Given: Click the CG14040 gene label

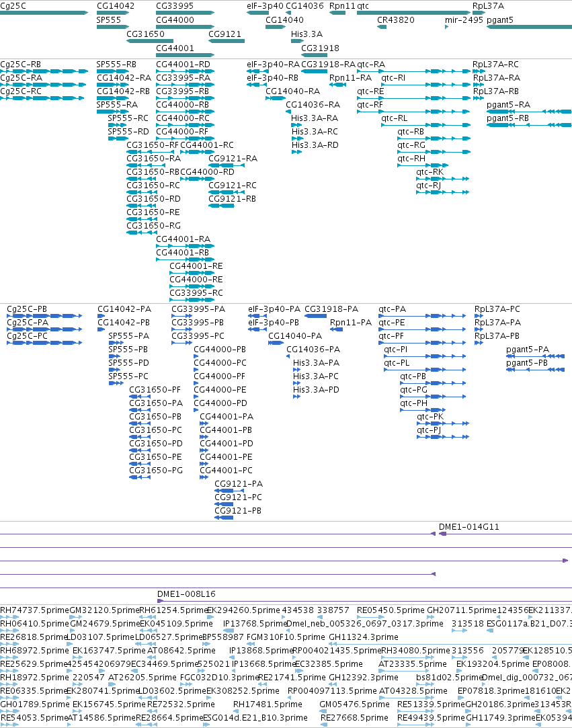Looking at the screenshot, I should (x=284, y=20).
